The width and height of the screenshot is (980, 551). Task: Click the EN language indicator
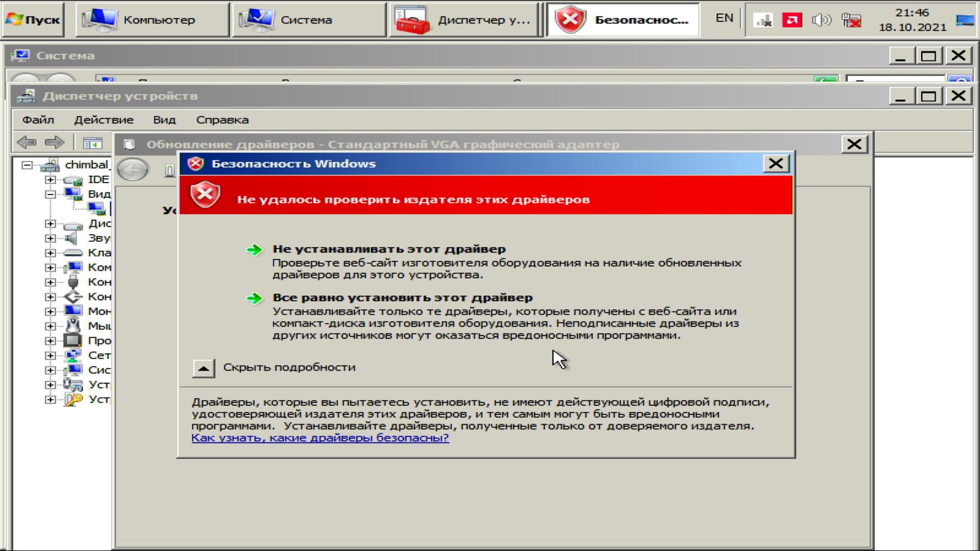point(724,18)
